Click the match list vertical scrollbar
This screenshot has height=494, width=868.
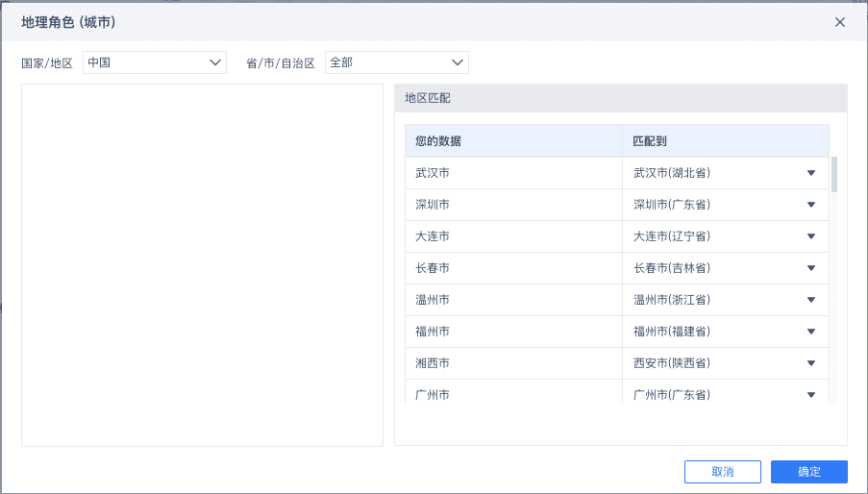tap(834, 175)
